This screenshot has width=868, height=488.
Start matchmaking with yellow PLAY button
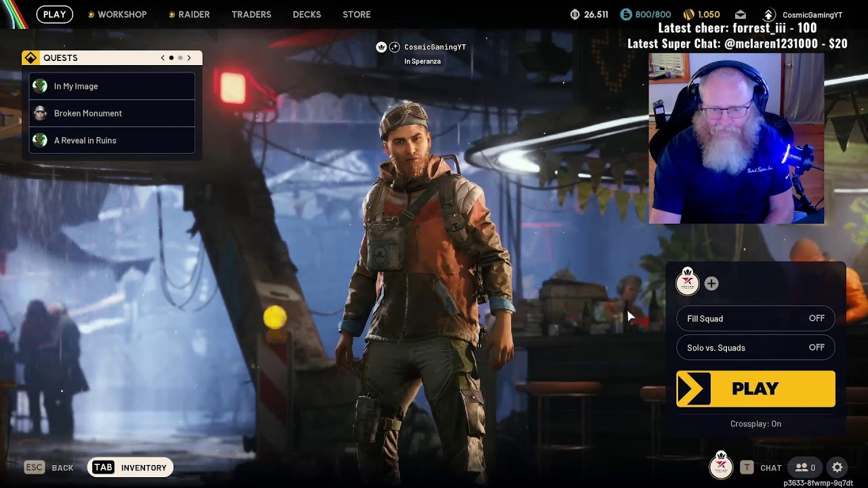(x=755, y=388)
